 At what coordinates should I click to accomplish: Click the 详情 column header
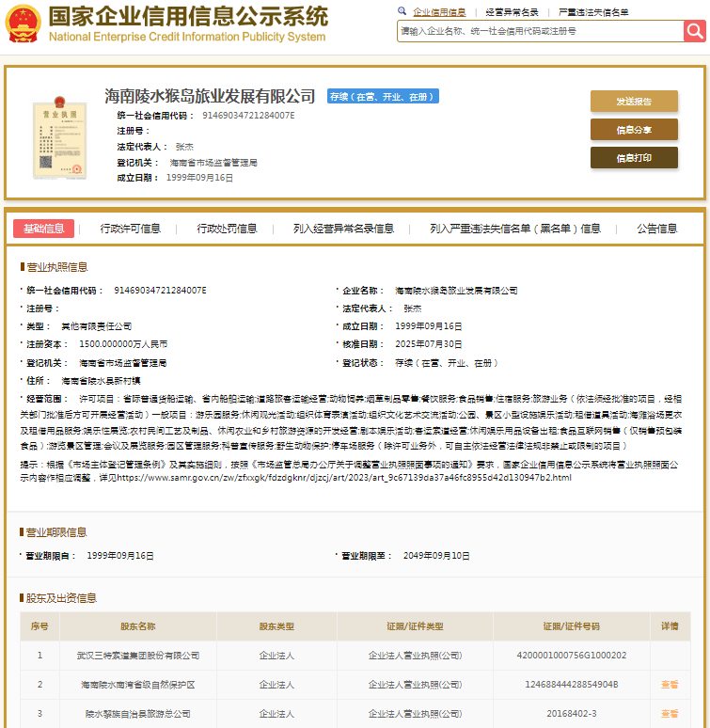coord(670,626)
